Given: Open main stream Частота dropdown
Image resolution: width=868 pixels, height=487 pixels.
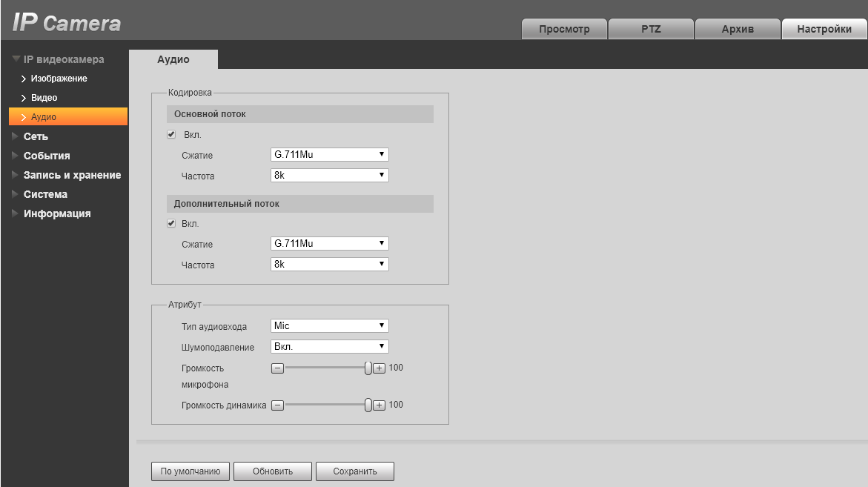Looking at the screenshot, I should 329,176.
